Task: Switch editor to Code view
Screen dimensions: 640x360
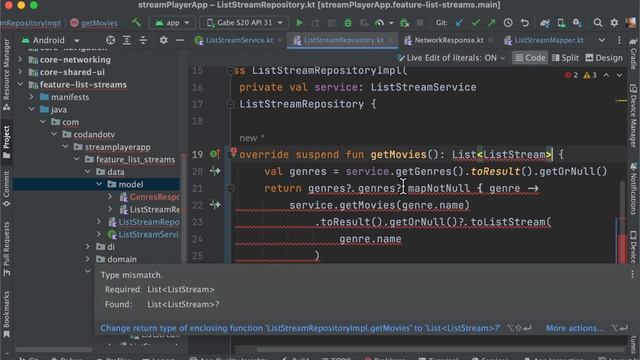Action: [530, 58]
